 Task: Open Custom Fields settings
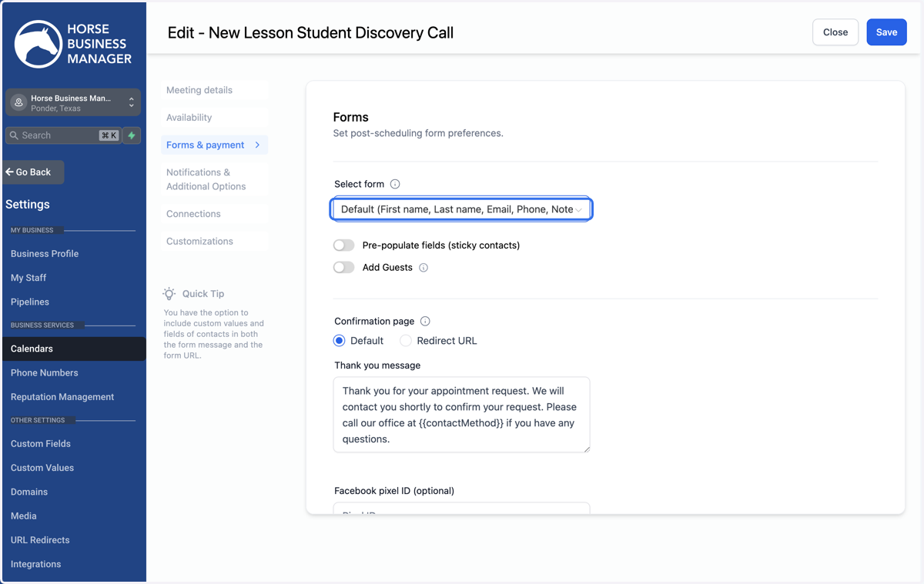point(41,444)
